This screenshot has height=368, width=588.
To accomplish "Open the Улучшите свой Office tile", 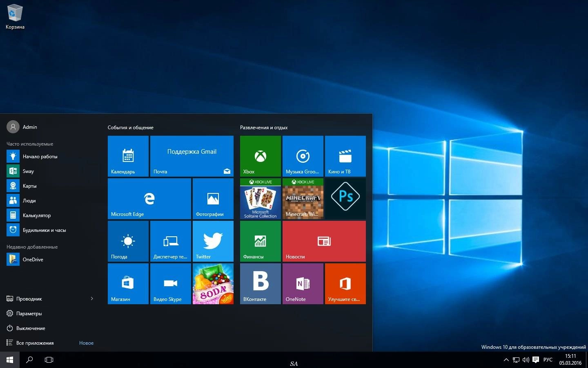I will click(x=345, y=284).
